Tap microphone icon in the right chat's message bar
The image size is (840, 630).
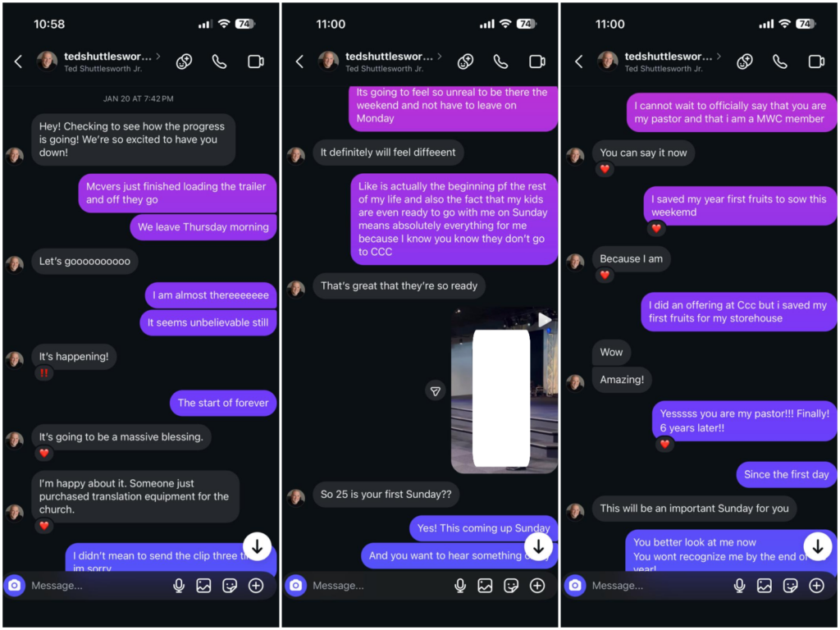click(x=739, y=586)
